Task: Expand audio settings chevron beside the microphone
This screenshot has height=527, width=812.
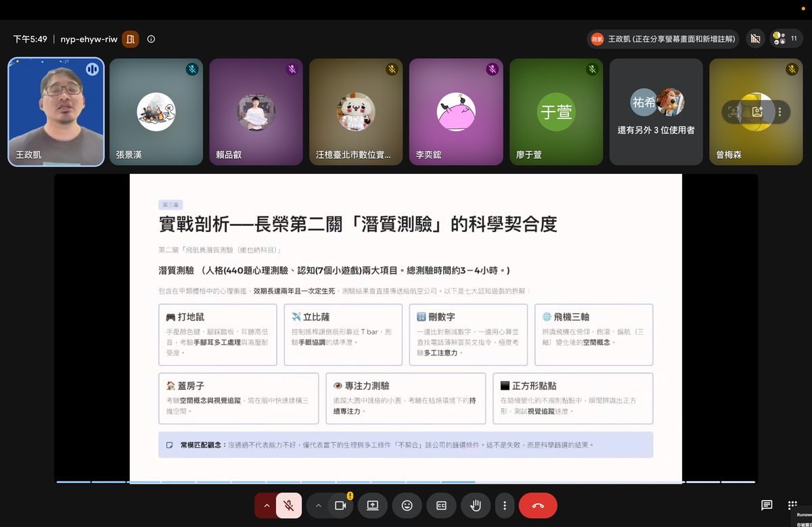Action: pyautogui.click(x=266, y=505)
